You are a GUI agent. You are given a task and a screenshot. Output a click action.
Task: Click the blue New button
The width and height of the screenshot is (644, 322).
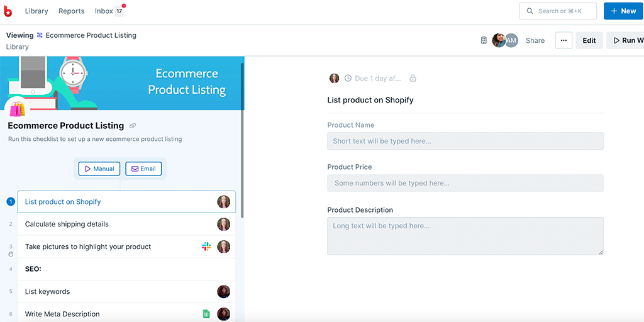coord(623,11)
